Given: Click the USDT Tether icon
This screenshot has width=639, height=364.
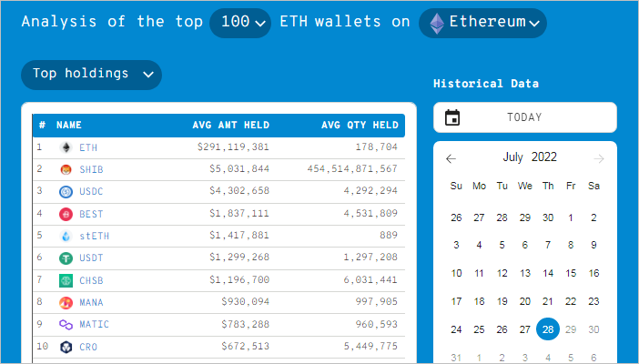Looking at the screenshot, I should coord(66,258).
